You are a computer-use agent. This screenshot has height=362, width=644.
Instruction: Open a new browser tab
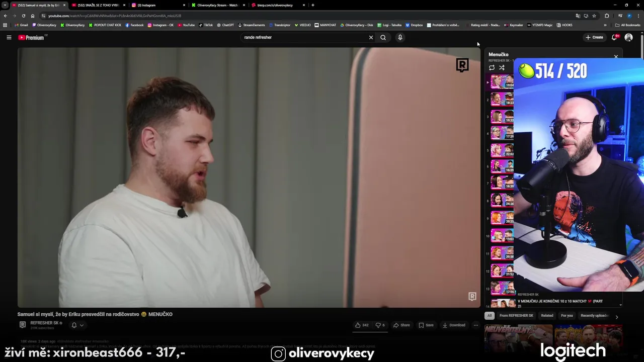coord(313,5)
